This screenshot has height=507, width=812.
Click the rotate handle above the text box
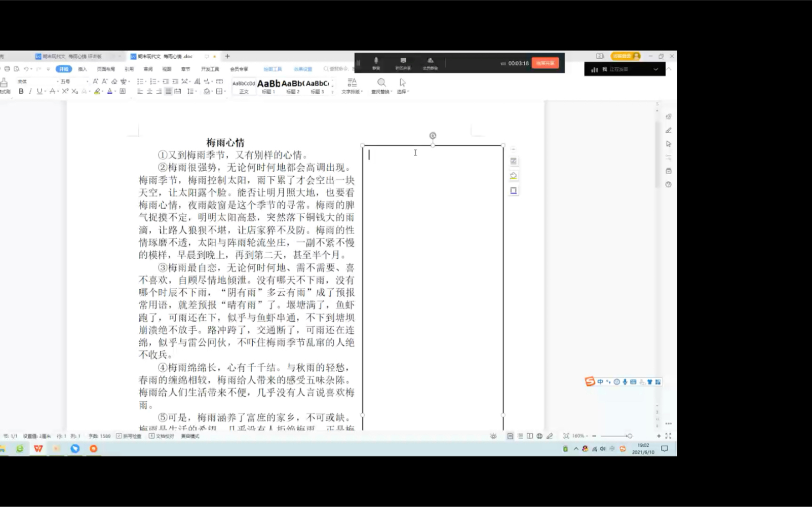[433, 136]
